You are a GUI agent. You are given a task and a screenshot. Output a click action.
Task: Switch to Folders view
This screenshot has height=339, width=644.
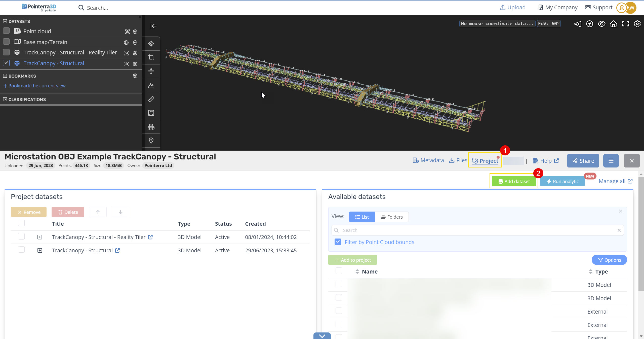coord(392,217)
